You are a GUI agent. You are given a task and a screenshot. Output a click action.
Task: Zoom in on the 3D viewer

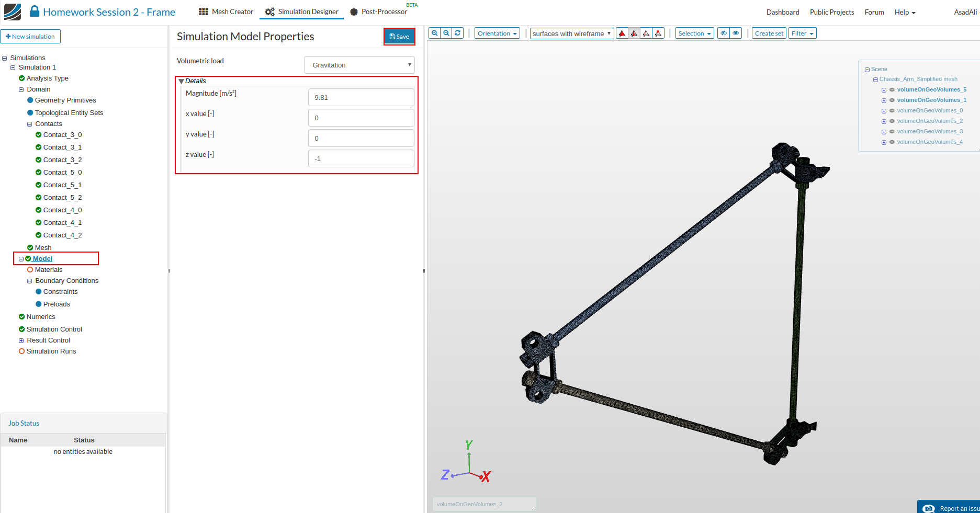coord(434,33)
